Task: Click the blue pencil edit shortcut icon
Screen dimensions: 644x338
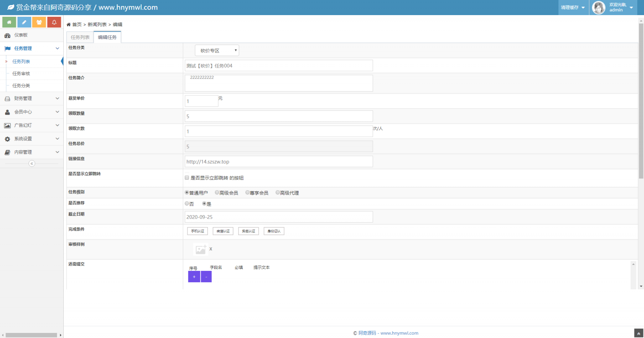Action: coord(24,22)
